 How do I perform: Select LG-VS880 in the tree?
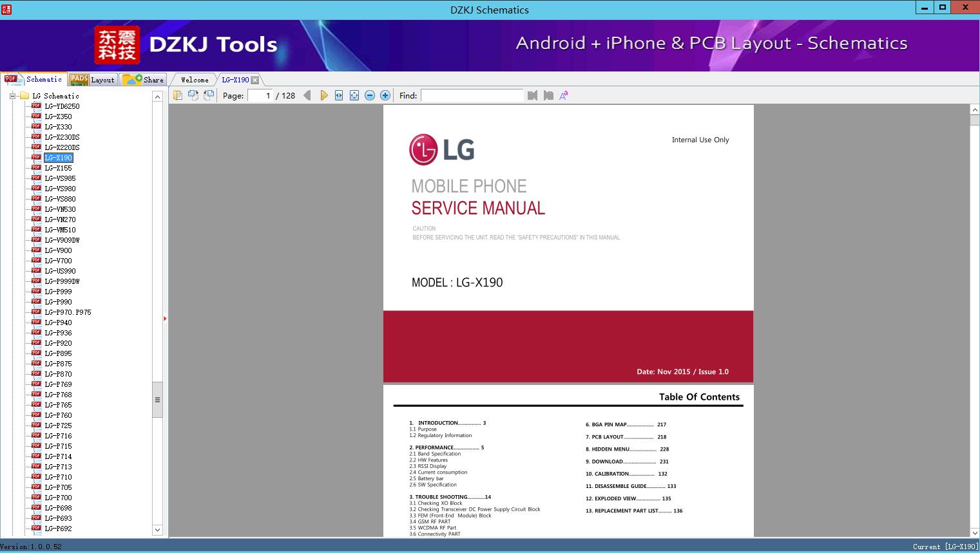[60, 199]
